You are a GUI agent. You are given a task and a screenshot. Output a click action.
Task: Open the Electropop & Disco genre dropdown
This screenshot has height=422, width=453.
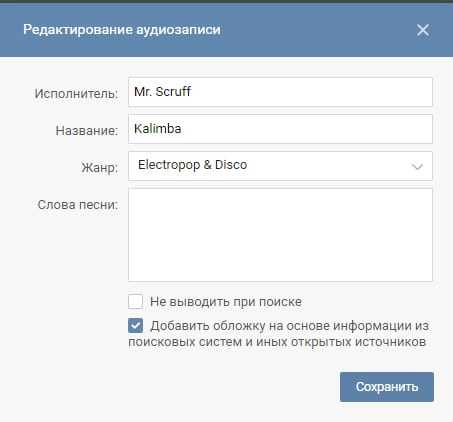280,166
